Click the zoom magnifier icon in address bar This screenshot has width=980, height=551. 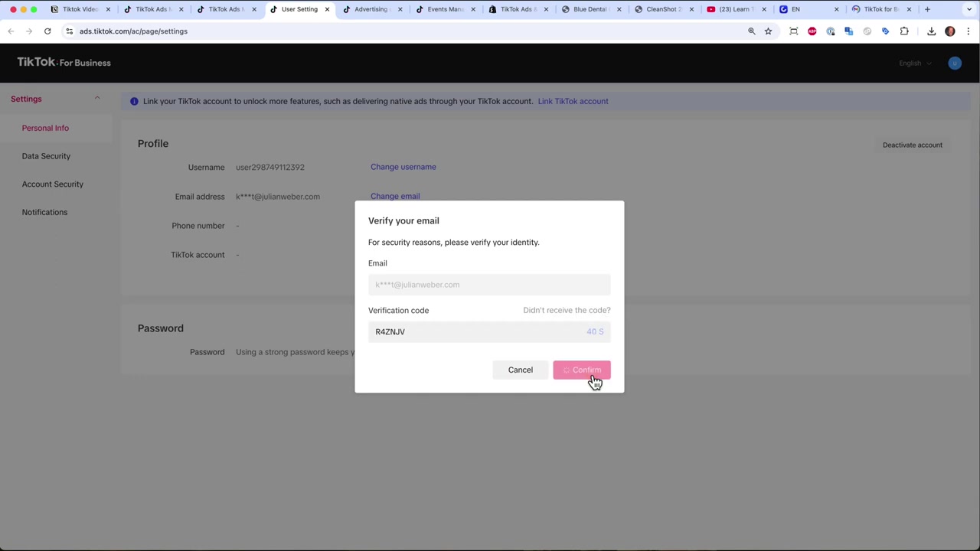[x=751, y=31]
